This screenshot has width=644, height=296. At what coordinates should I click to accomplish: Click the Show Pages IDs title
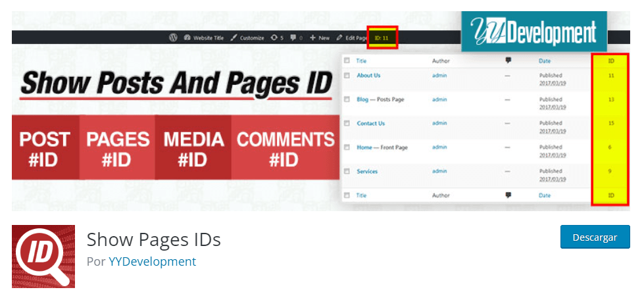coord(154,239)
